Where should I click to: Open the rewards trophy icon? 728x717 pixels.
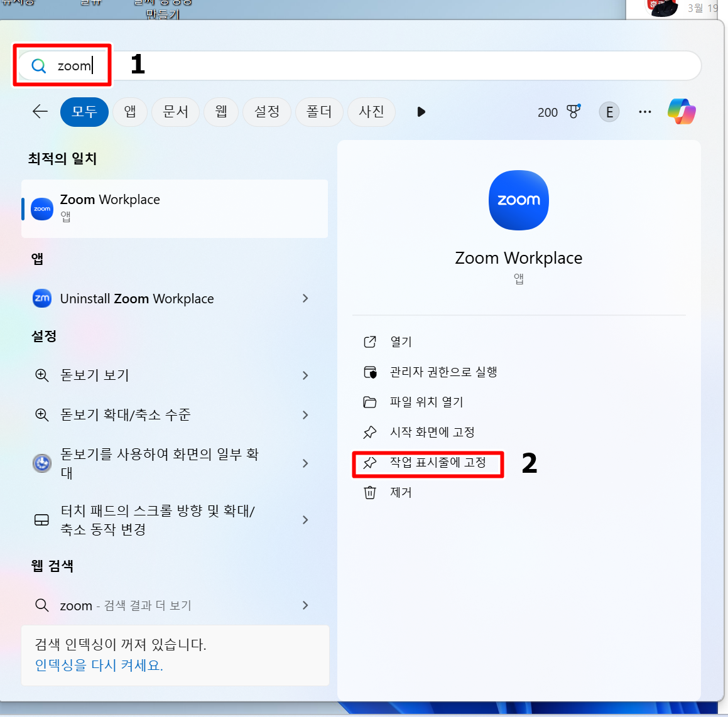click(574, 111)
